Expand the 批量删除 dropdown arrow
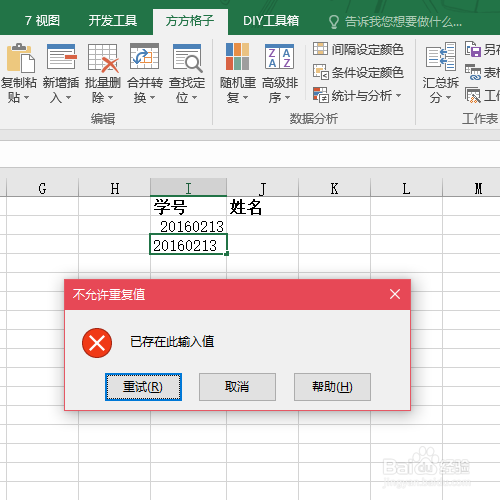This screenshot has height=500, width=500. [x=110, y=98]
